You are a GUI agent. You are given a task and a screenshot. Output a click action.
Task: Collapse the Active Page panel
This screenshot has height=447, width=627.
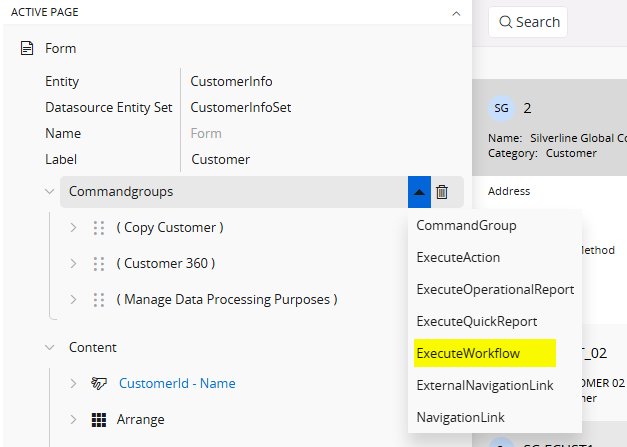(456, 13)
